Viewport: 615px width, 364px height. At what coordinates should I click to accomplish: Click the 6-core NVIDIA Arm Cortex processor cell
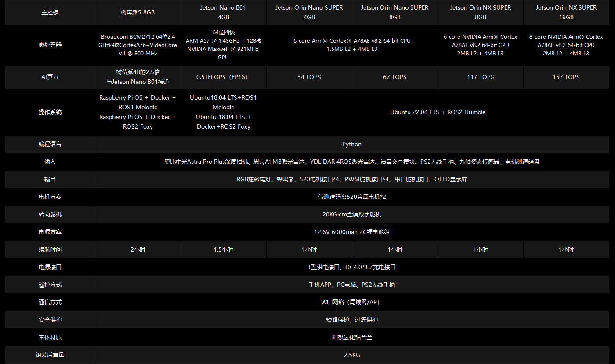tap(481, 45)
